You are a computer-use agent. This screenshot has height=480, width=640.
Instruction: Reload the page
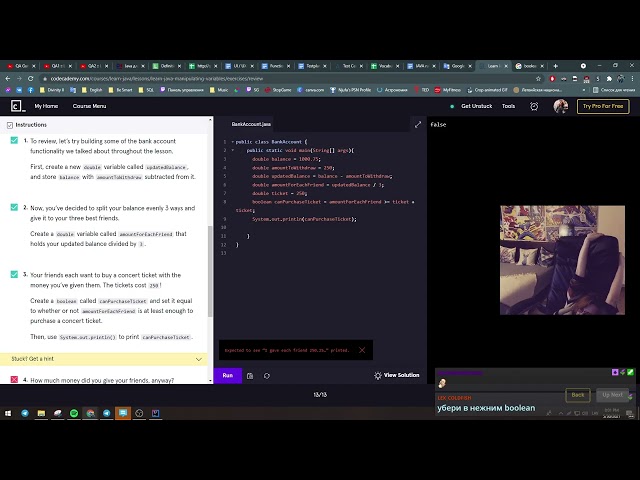click(x=31, y=78)
